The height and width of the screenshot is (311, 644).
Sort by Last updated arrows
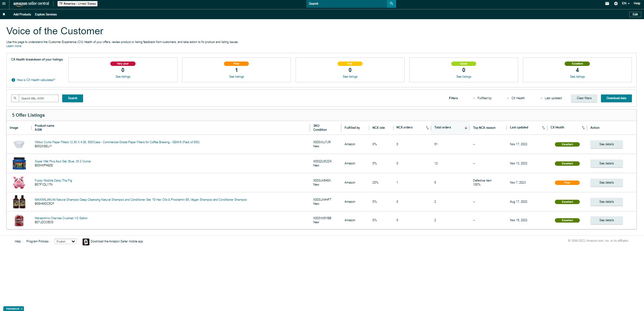pyautogui.click(x=543, y=128)
